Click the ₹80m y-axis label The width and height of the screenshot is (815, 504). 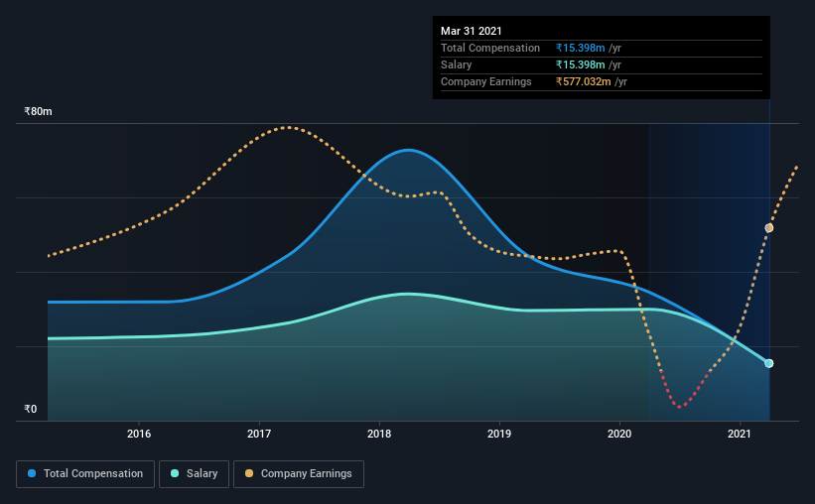coord(38,111)
